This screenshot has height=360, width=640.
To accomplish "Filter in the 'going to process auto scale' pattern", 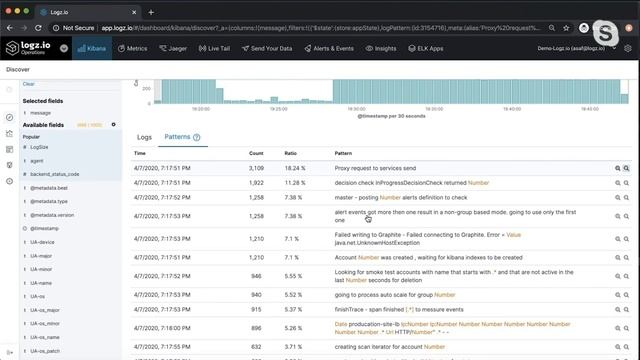I will tap(618, 295).
